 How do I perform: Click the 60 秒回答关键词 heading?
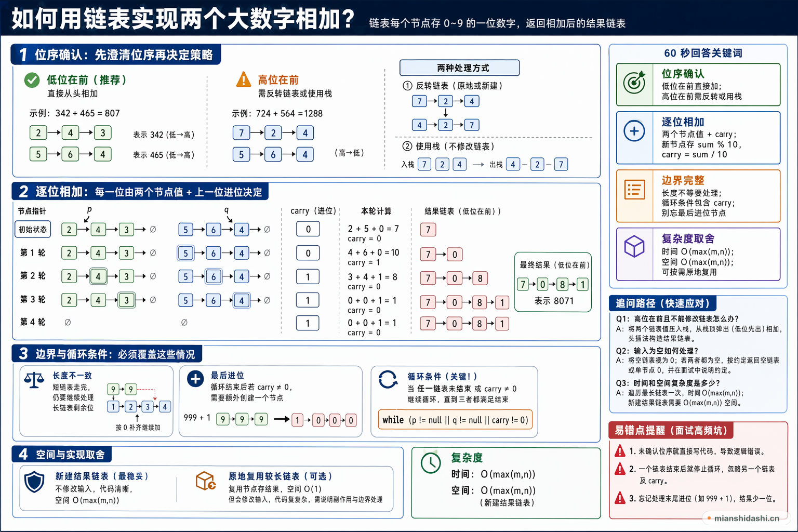[x=703, y=53]
